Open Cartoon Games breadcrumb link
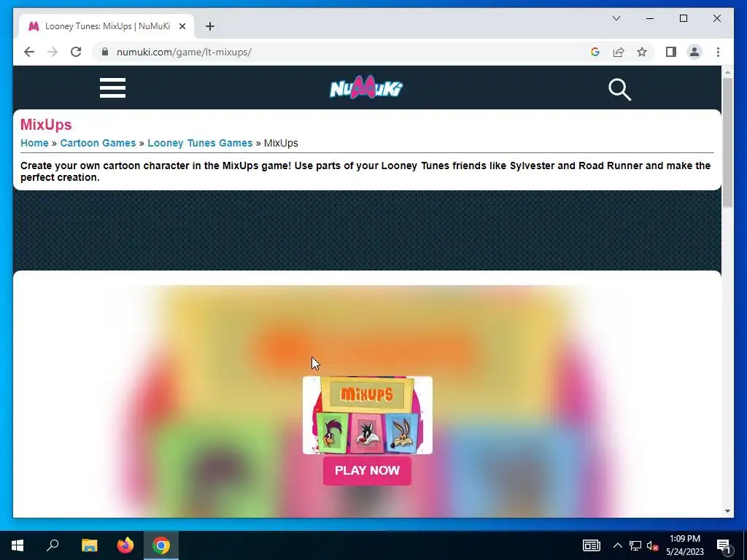This screenshot has width=747, height=560. pos(98,143)
